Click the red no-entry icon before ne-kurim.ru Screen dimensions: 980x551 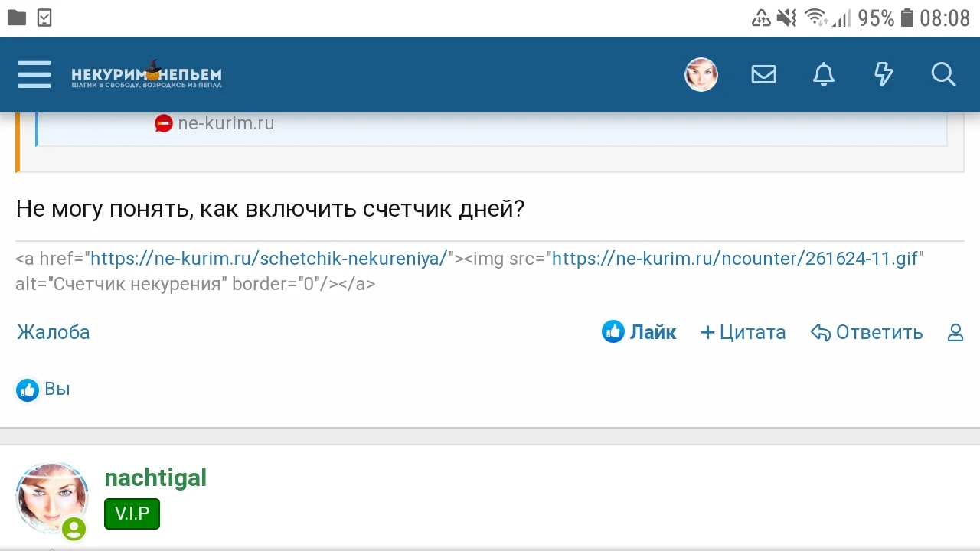[x=163, y=123]
